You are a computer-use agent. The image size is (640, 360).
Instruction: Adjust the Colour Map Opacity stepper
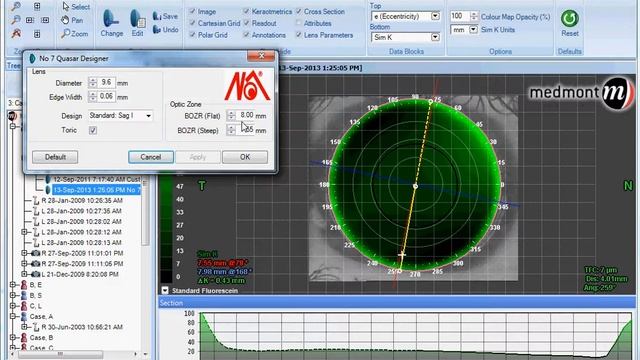474,16
